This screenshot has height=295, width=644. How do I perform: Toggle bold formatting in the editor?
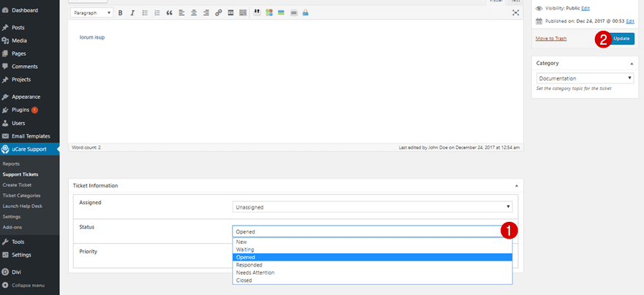[120, 12]
